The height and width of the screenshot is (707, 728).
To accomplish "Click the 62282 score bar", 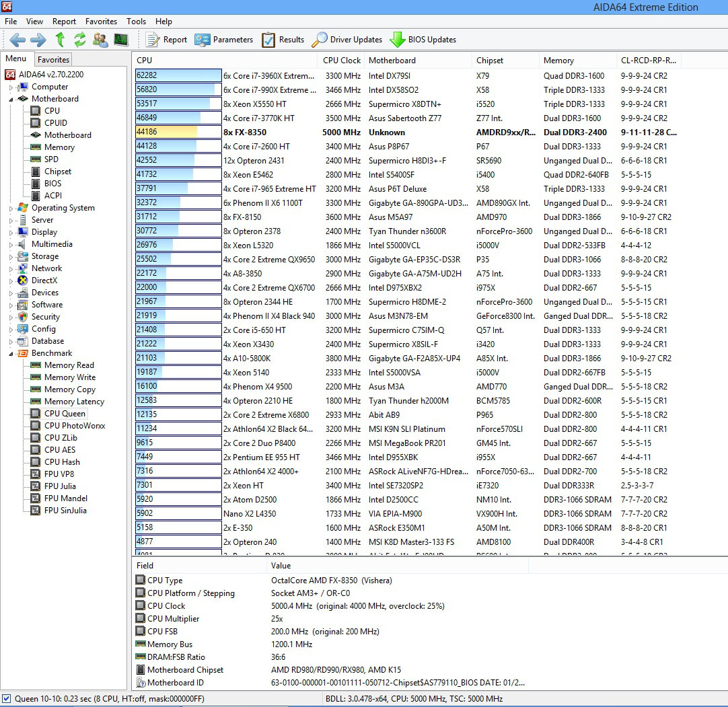I will (x=178, y=75).
